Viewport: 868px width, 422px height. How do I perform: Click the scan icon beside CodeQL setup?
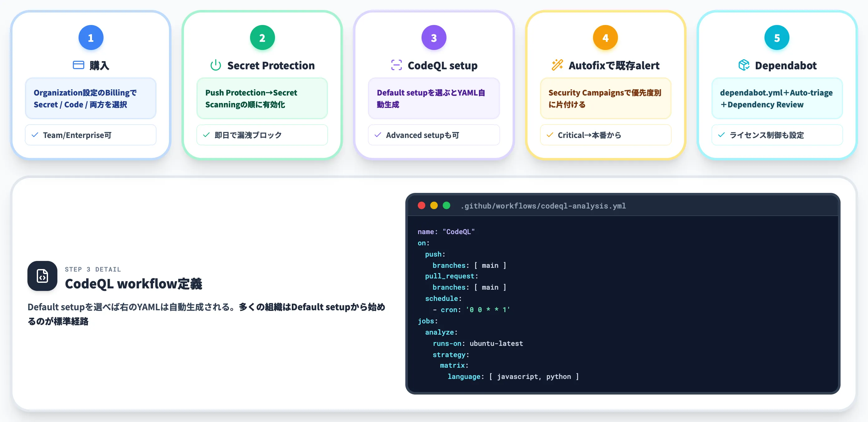tap(396, 65)
